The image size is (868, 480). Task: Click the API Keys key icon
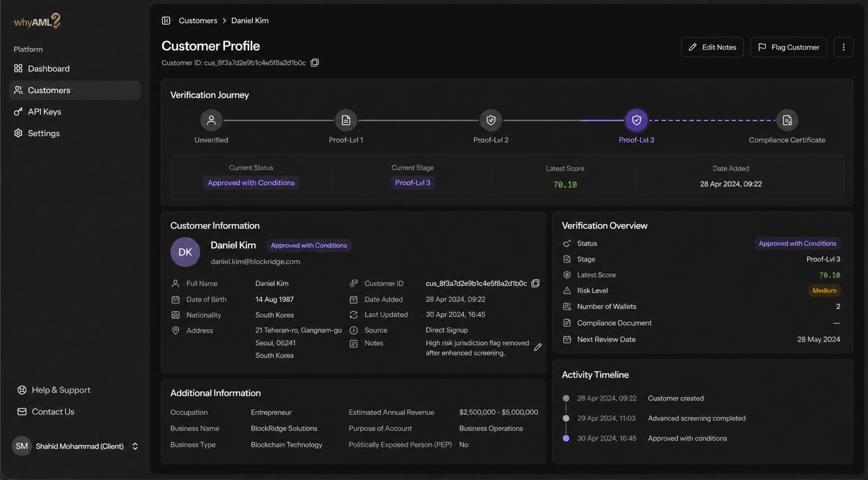pos(19,112)
